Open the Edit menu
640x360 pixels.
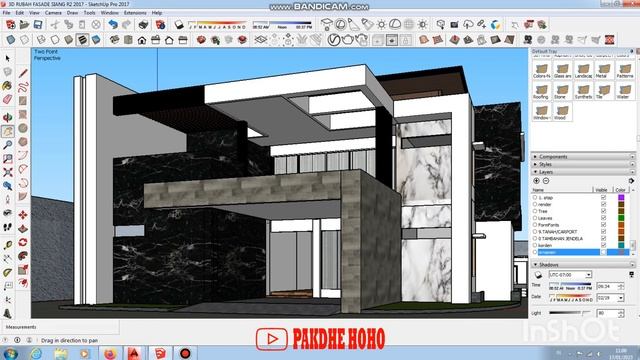(20, 13)
